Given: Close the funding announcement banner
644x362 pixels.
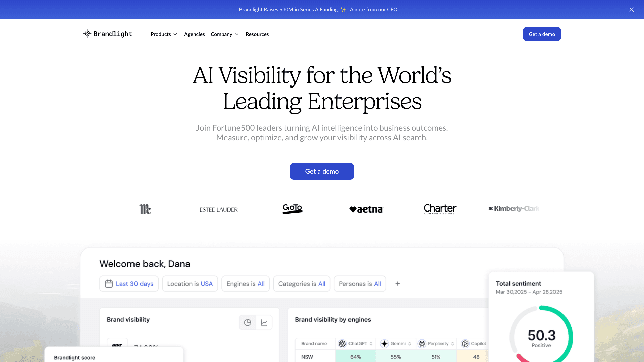Looking at the screenshot, I should pyautogui.click(x=632, y=10).
